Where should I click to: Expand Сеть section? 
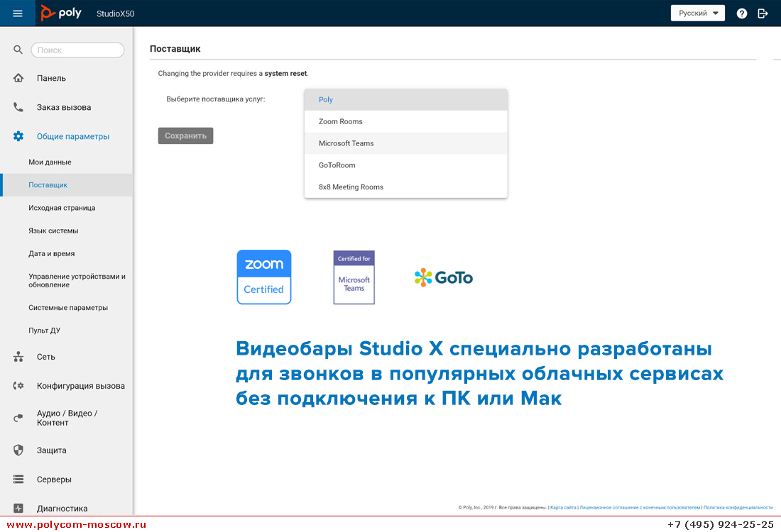point(46,357)
